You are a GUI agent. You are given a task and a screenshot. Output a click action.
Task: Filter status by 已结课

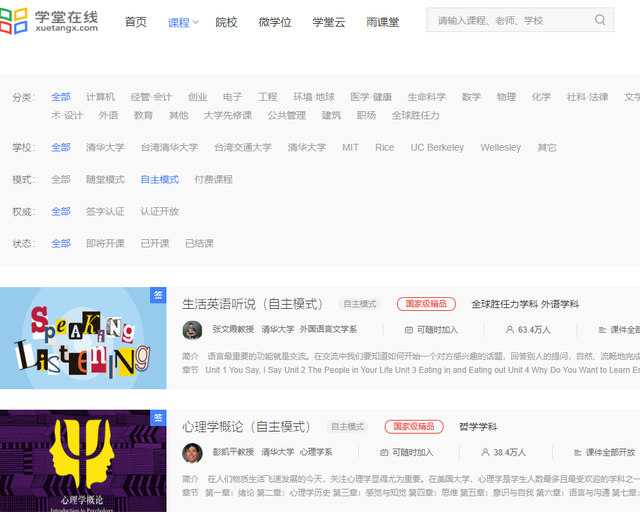click(x=200, y=244)
